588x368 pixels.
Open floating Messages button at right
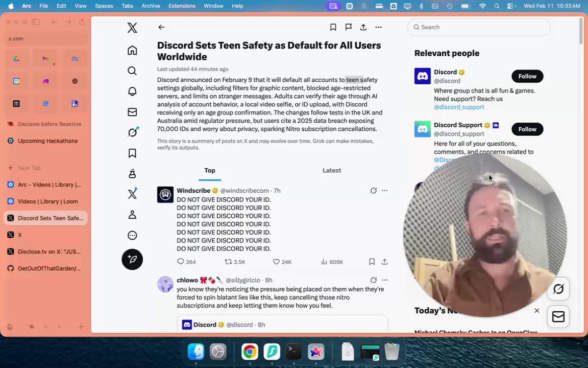tap(558, 316)
